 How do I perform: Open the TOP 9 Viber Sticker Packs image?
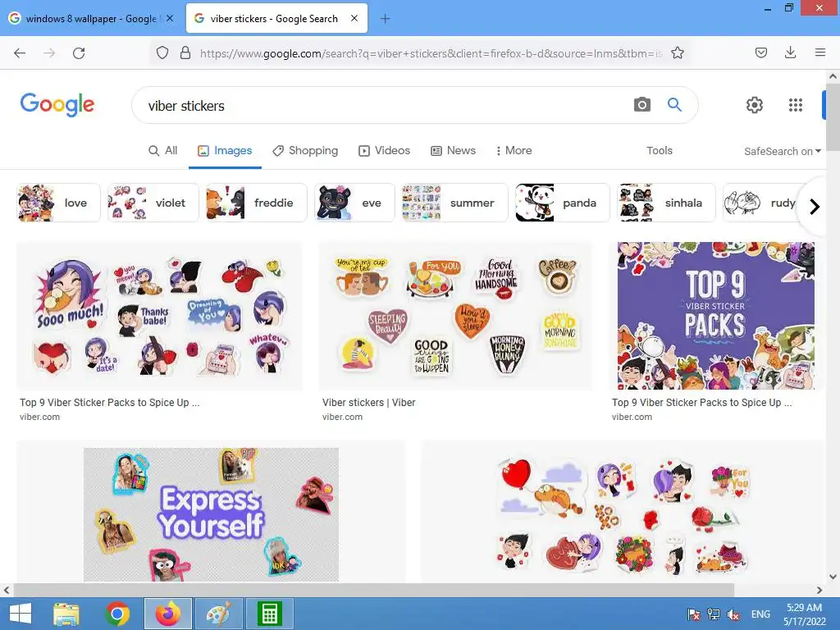click(x=715, y=316)
